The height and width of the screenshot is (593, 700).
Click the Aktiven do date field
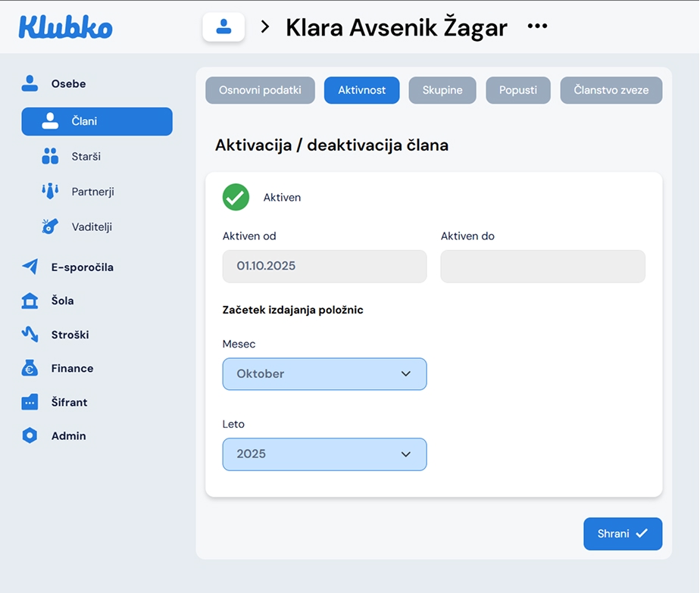pos(542,267)
